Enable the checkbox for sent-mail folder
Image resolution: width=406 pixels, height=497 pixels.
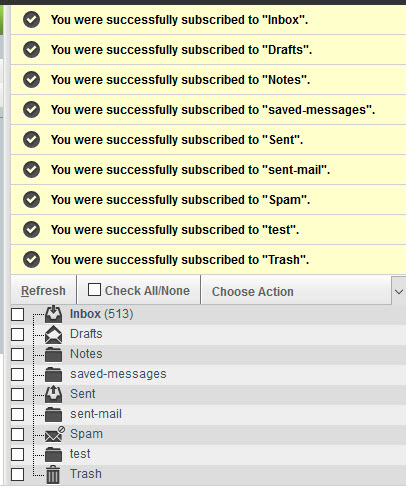17,414
